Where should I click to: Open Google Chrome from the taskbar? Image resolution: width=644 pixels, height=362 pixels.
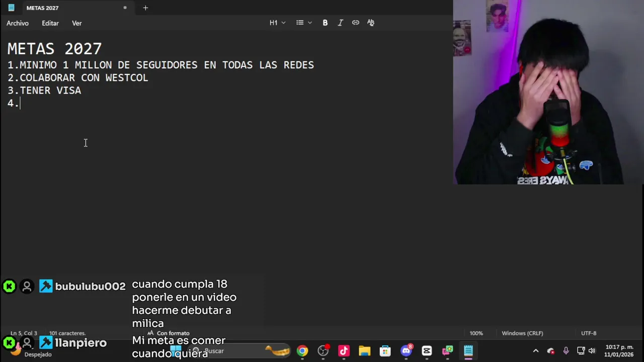(x=302, y=351)
